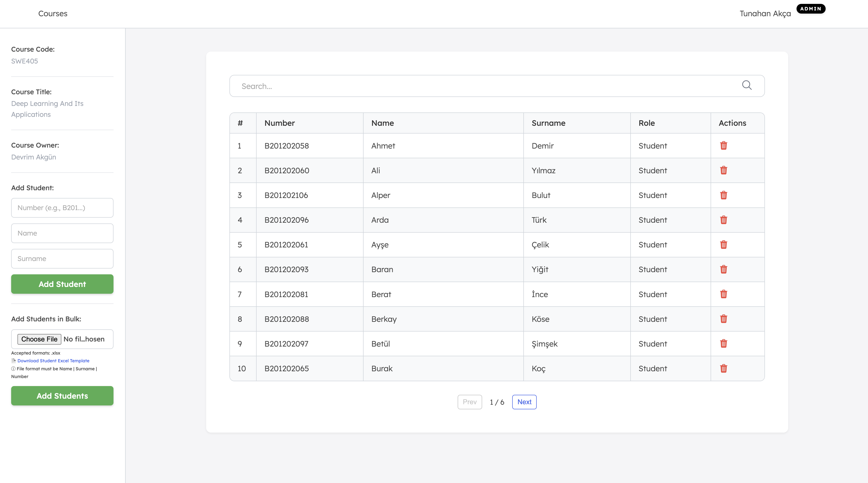Click the trash icon for Baran Yiğit
868x483 pixels.
[x=723, y=269]
